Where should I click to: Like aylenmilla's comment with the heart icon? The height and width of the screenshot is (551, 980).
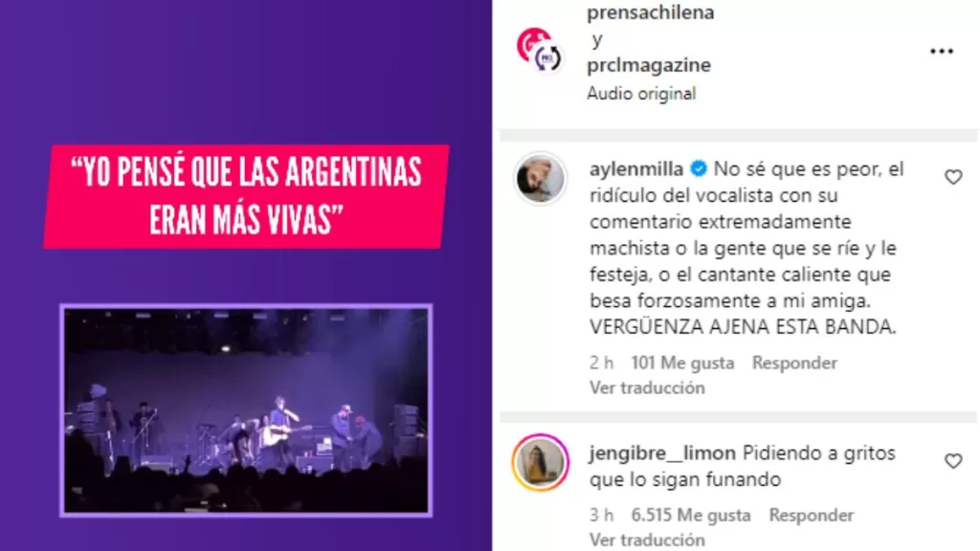953,177
